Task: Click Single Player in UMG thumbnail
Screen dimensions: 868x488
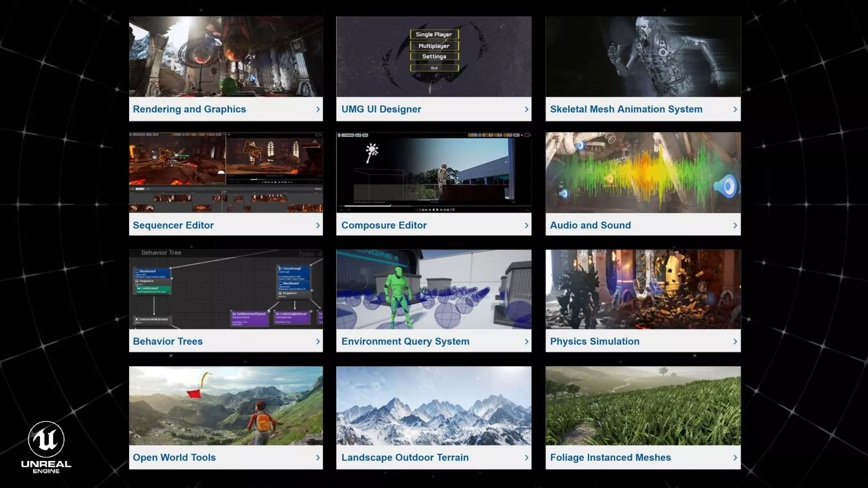Action: (x=434, y=34)
